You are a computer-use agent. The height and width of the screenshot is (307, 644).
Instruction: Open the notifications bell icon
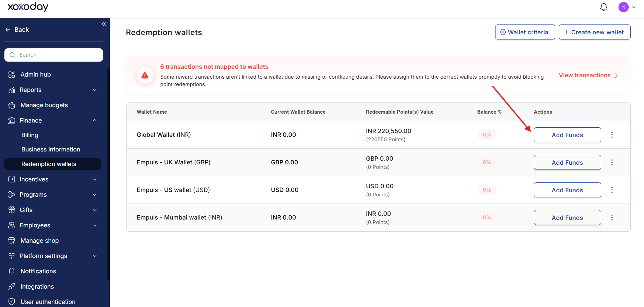coord(604,7)
